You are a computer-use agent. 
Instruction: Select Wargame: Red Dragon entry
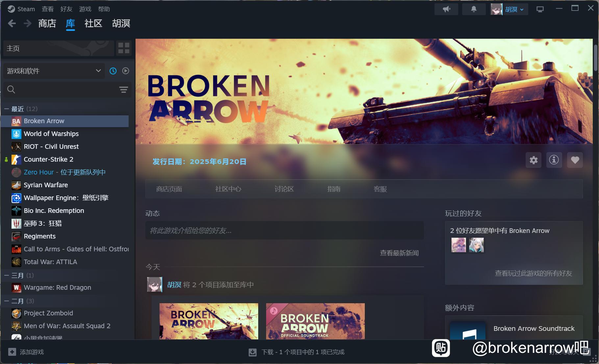pos(65,287)
